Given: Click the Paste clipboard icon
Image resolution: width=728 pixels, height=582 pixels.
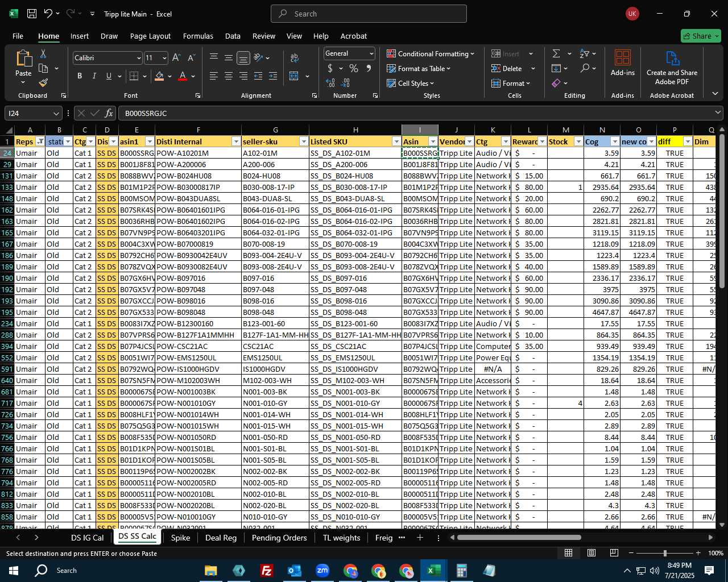Looking at the screenshot, I should tap(23, 58).
